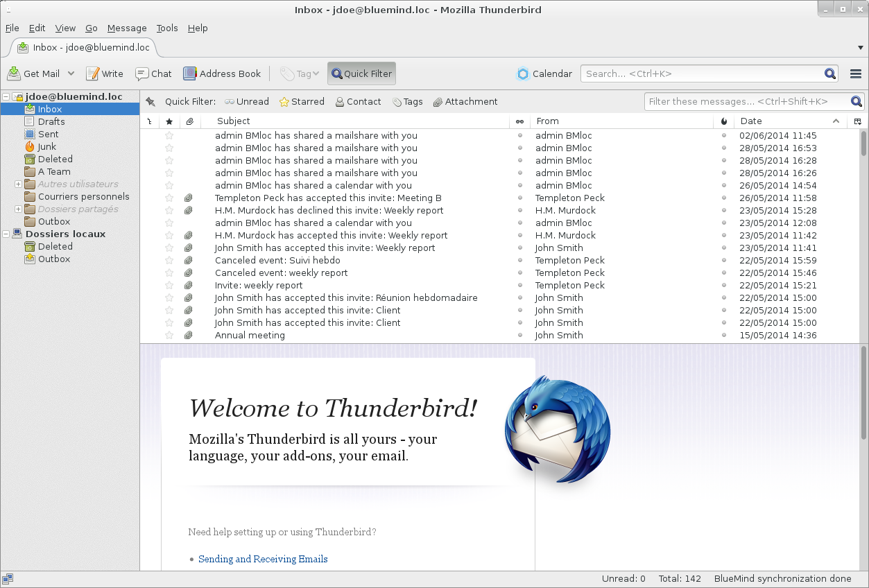Collapse the jdoe@bluemind.loc account tree

tap(6, 97)
